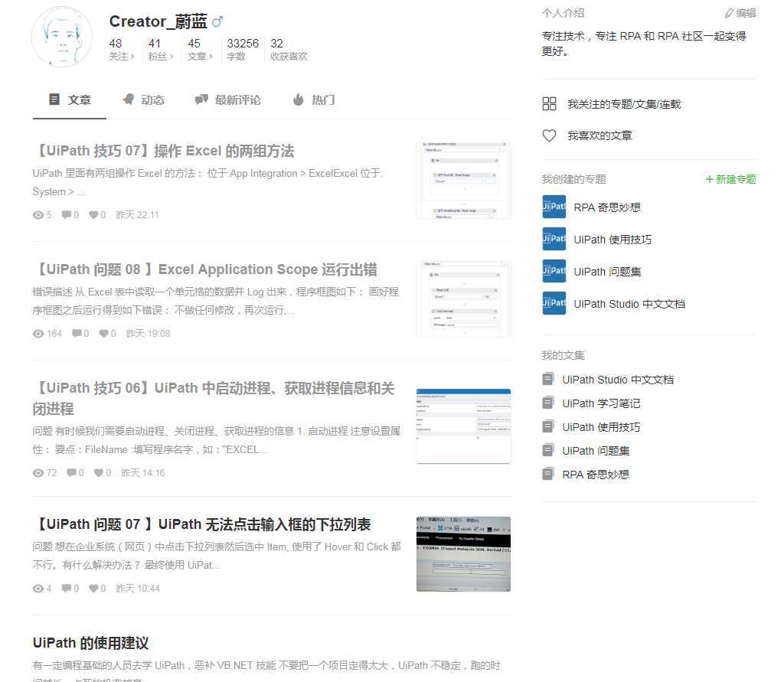This screenshot has width=784, height=682.
Task: Open the UiPath Studio 中文文档 topic
Action: (629, 304)
